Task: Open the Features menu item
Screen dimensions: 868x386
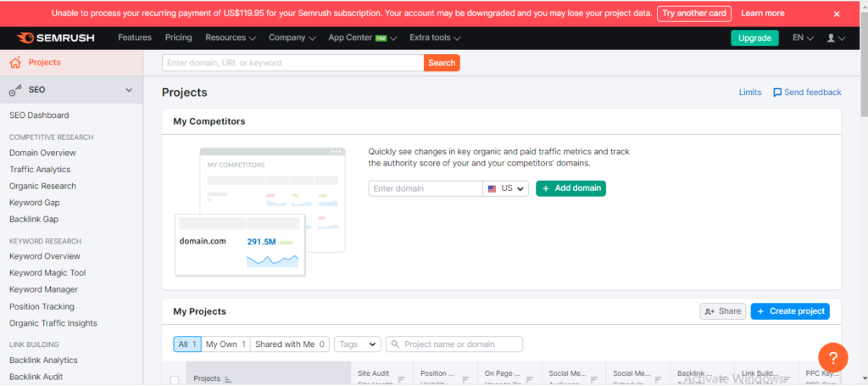Action: 135,37
